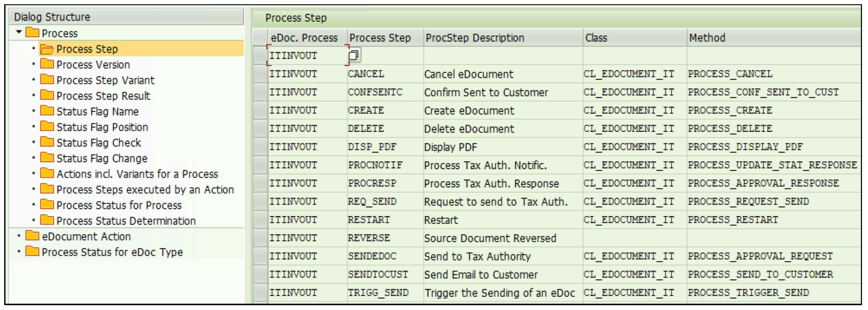
Task: Select the row for CANCEL process step
Action: [x=260, y=75]
